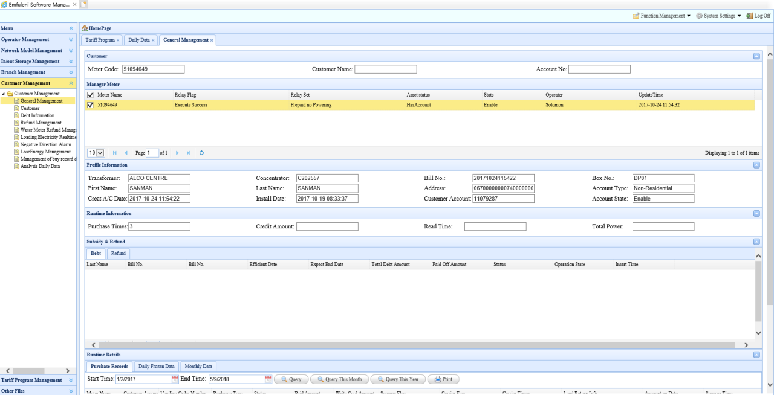Collapse the Customer search panel
Viewport: 774px width, 396px height.
tap(756, 56)
